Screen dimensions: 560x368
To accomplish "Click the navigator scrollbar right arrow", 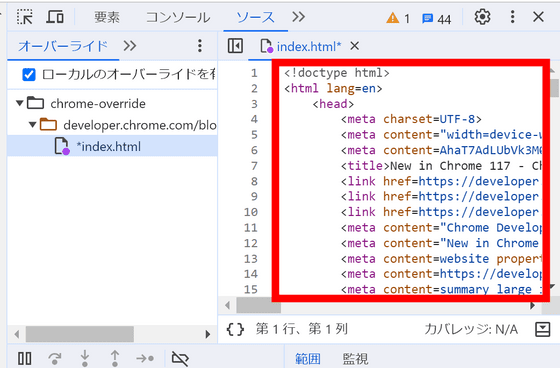I will click(x=208, y=334).
